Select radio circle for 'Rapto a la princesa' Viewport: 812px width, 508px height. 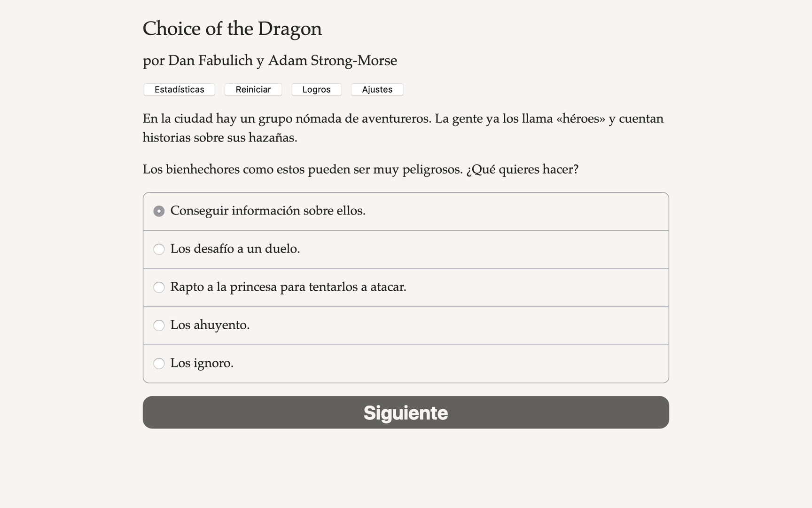[159, 287]
